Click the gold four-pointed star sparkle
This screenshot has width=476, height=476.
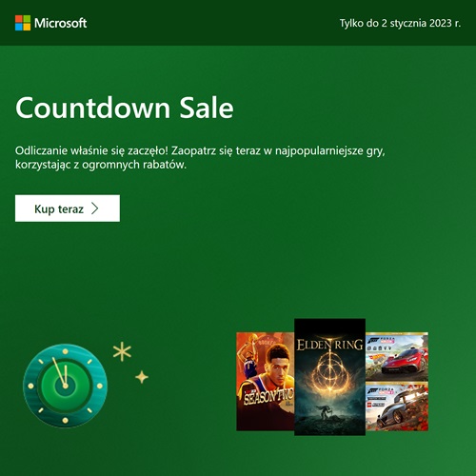pos(142,377)
